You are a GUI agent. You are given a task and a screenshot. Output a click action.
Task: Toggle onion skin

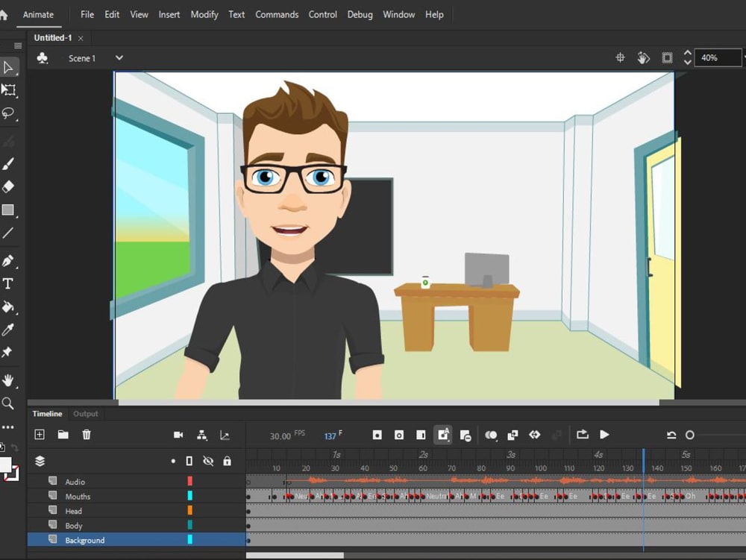491,435
